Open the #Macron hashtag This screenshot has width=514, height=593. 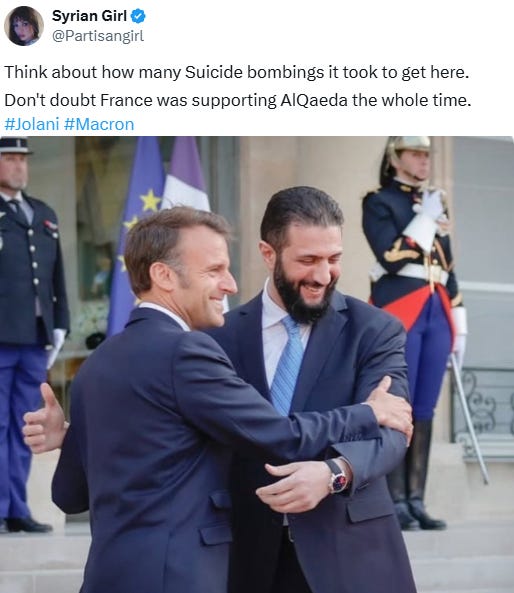tap(99, 124)
